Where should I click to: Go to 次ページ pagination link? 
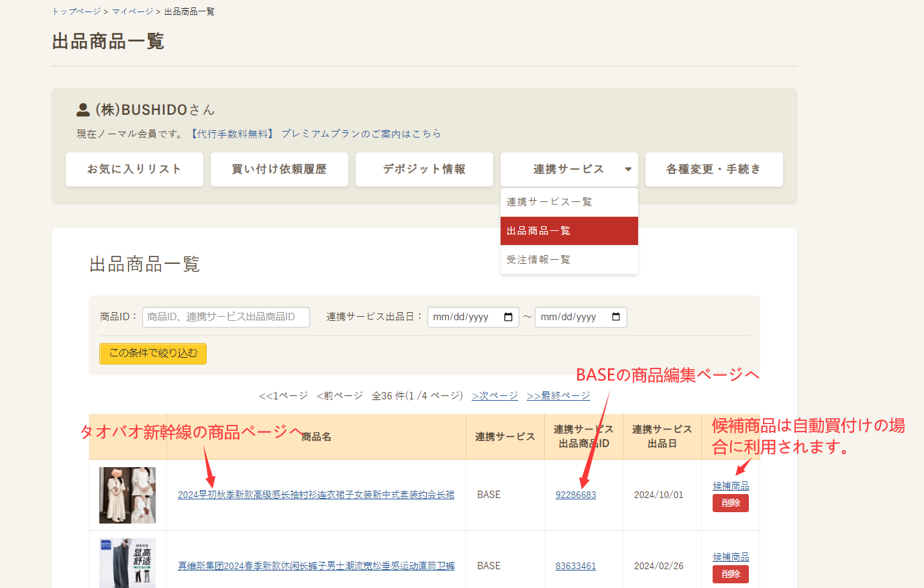coord(495,395)
